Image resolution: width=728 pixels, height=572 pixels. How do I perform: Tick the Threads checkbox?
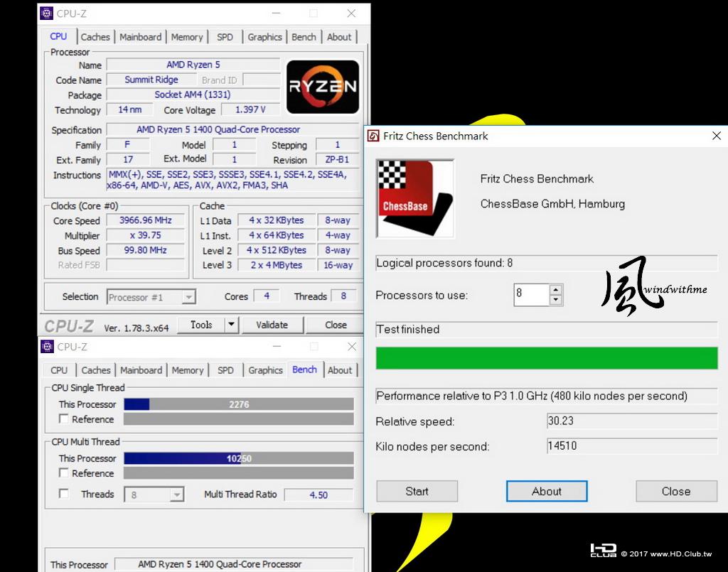click(64, 494)
